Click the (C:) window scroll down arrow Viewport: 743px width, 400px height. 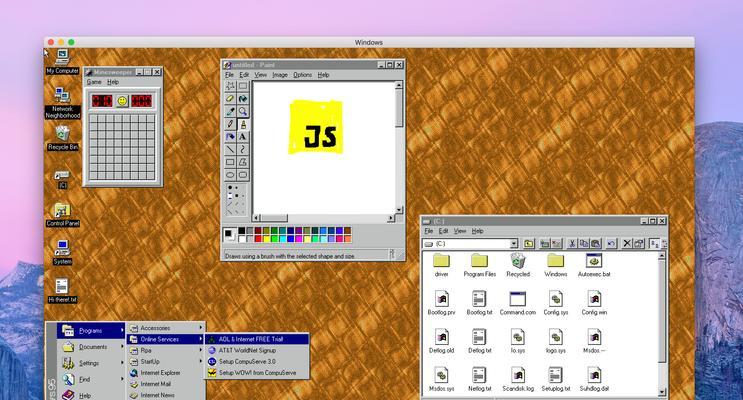click(x=662, y=392)
